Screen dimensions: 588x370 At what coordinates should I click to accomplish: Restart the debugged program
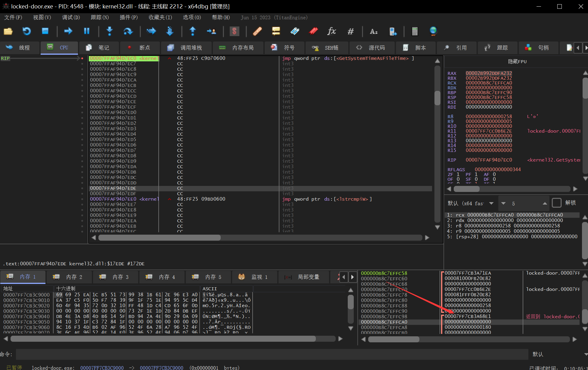[27, 31]
